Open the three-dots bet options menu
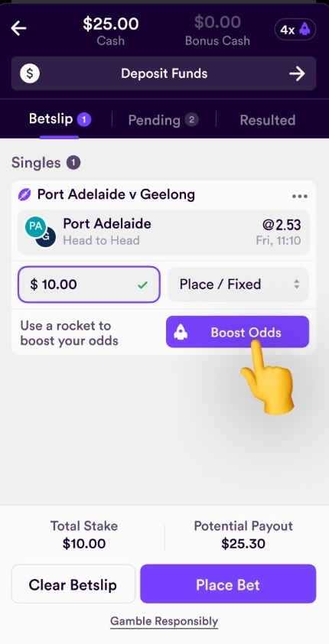The image size is (329, 644). [x=300, y=196]
